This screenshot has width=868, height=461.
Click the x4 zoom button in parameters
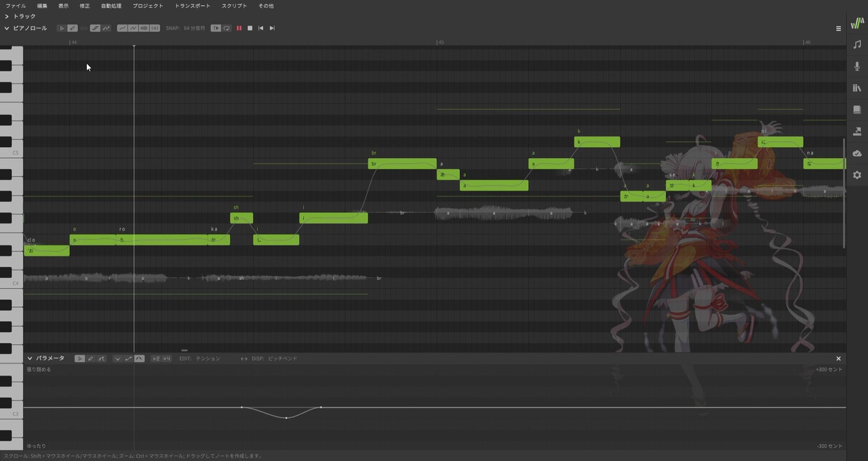point(166,359)
